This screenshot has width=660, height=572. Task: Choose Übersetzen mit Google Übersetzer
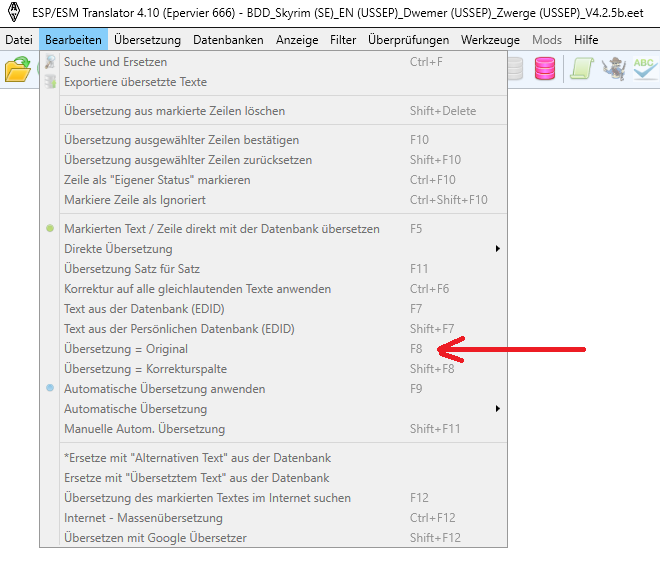coord(155,538)
